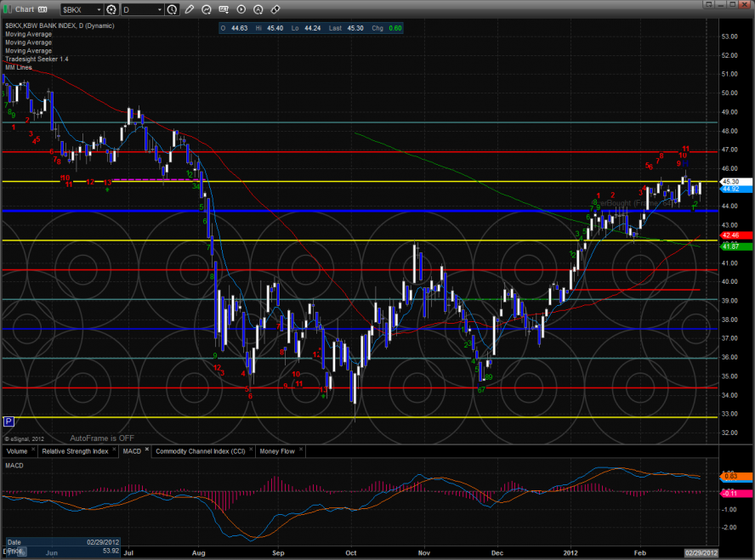Click the interval clock icon after D field
The width and height of the screenshot is (755, 560).
(x=173, y=9)
